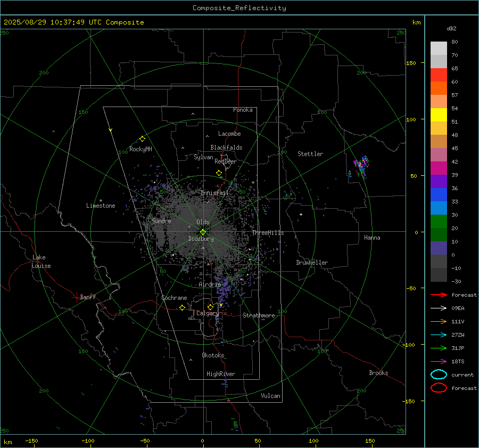Click the green echo patch at bottom edge
This screenshot has height=448, width=479.
tap(236, 425)
